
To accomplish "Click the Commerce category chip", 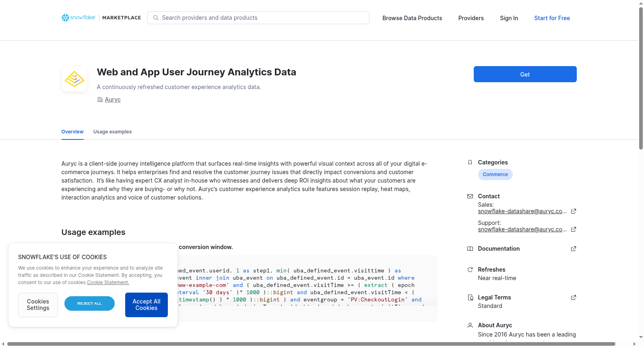I will pyautogui.click(x=495, y=175).
